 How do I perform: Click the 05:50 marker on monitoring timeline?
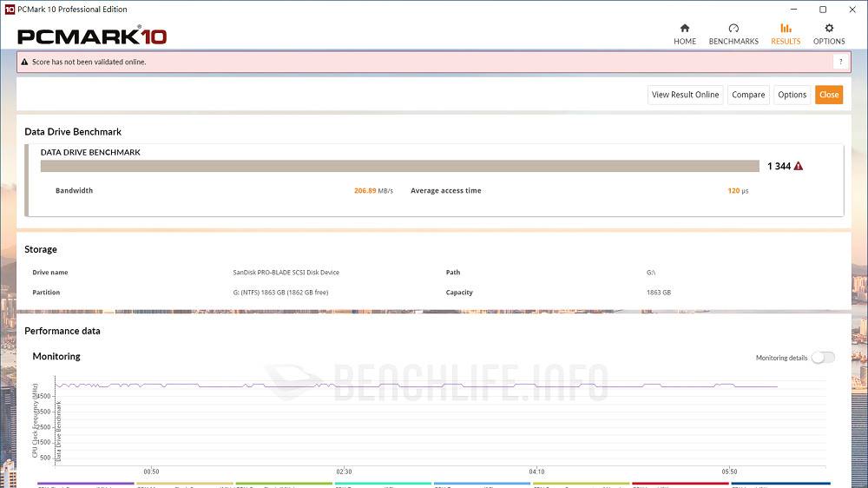(730, 472)
